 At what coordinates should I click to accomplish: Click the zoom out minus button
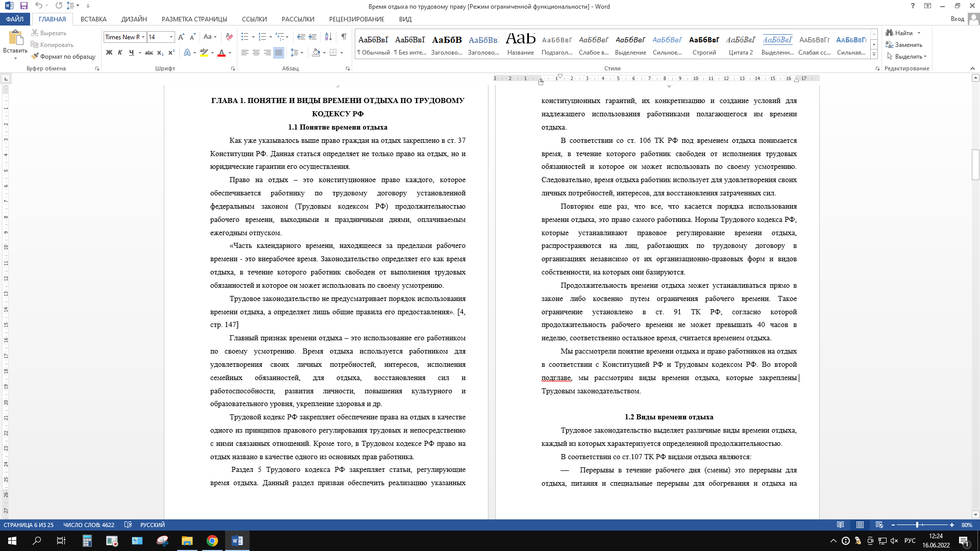893,525
